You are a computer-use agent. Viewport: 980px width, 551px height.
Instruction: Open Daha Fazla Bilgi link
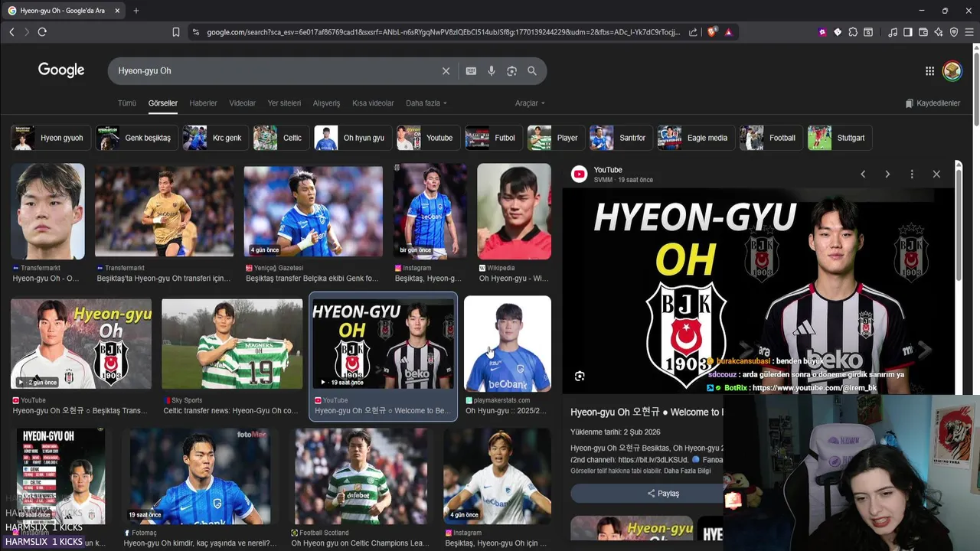tap(688, 471)
